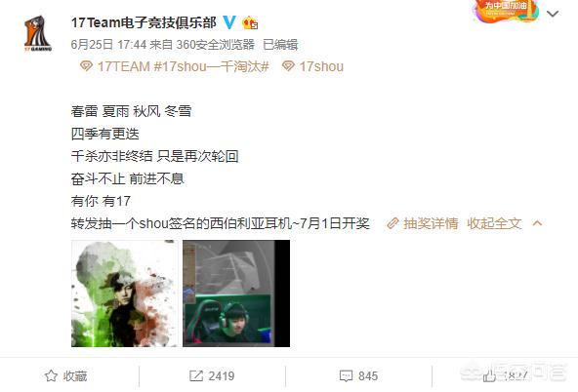
Task: Click the upward chevron after 收起全文
Action: [x=537, y=223]
